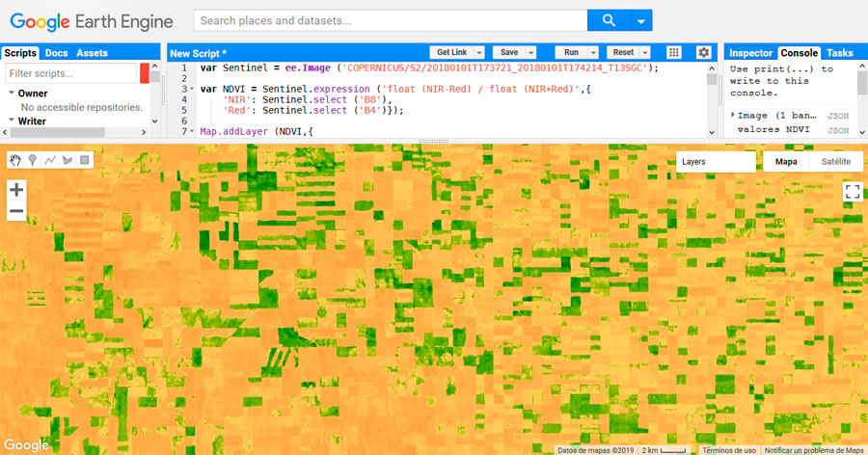This screenshot has width=868, height=455.
Task: Zoom out on the map
Action: click(16, 211)
